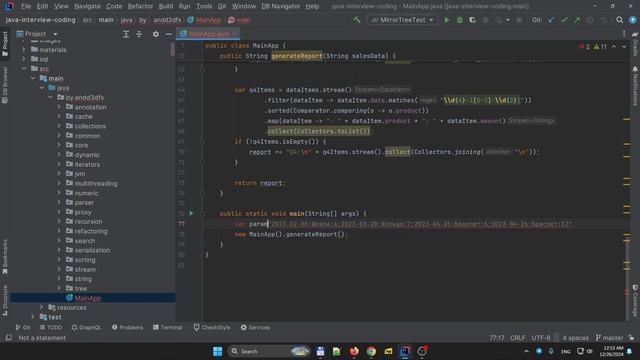640x360 pixels.
Task: Click the Git rollback icon in toolbar
Action: 603,20
